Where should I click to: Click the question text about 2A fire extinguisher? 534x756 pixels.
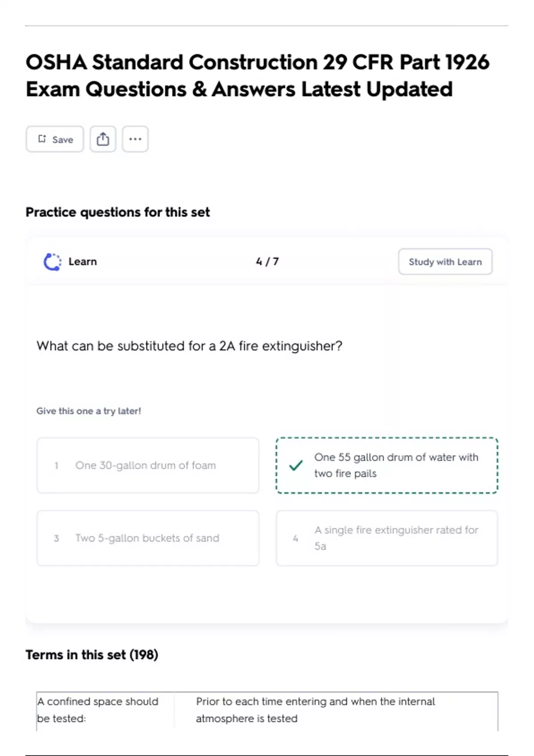pyautogui.click(x=190, y=346)
